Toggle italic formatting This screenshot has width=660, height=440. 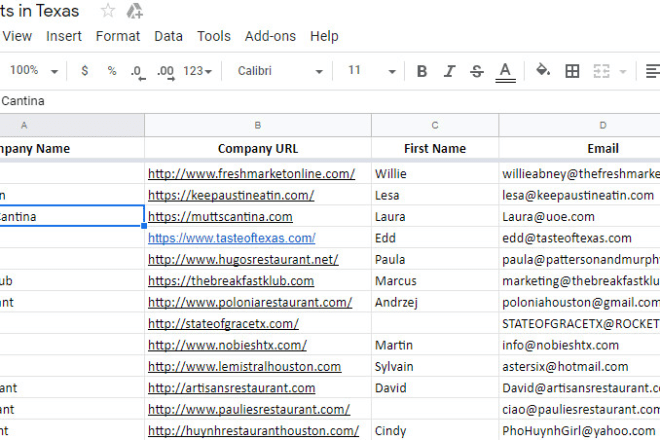coord(450,71)
